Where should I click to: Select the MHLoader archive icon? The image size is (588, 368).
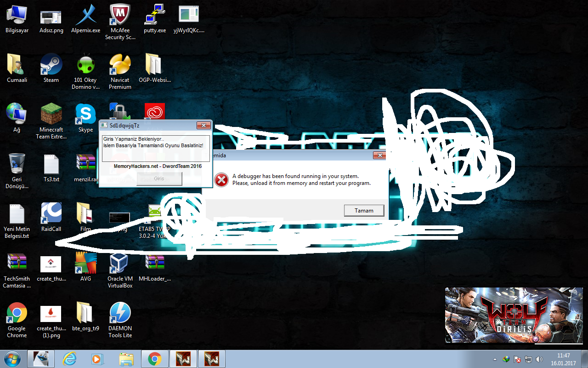point(155,267)
